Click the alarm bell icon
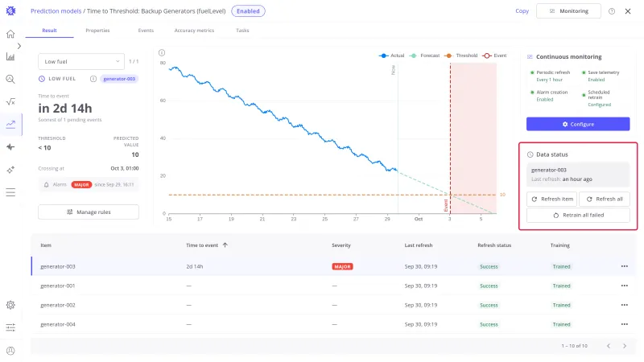 click(x=47, y=185)
